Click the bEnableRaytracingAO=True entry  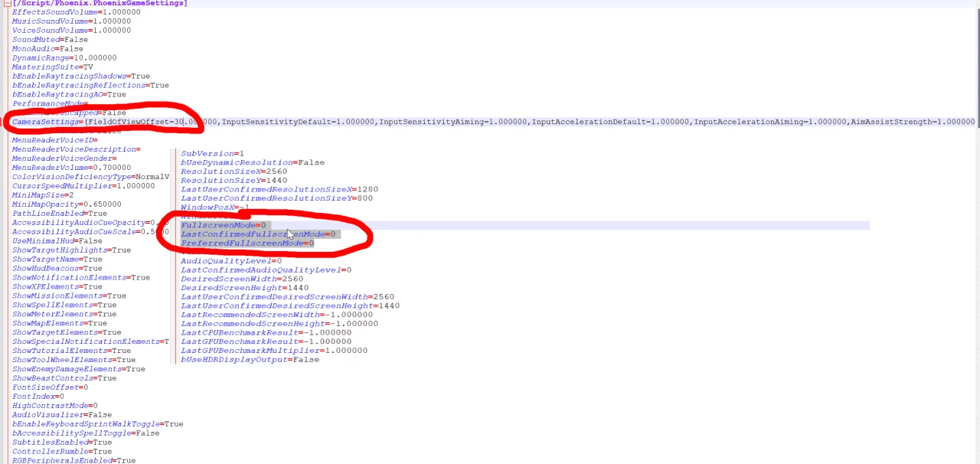69,95
